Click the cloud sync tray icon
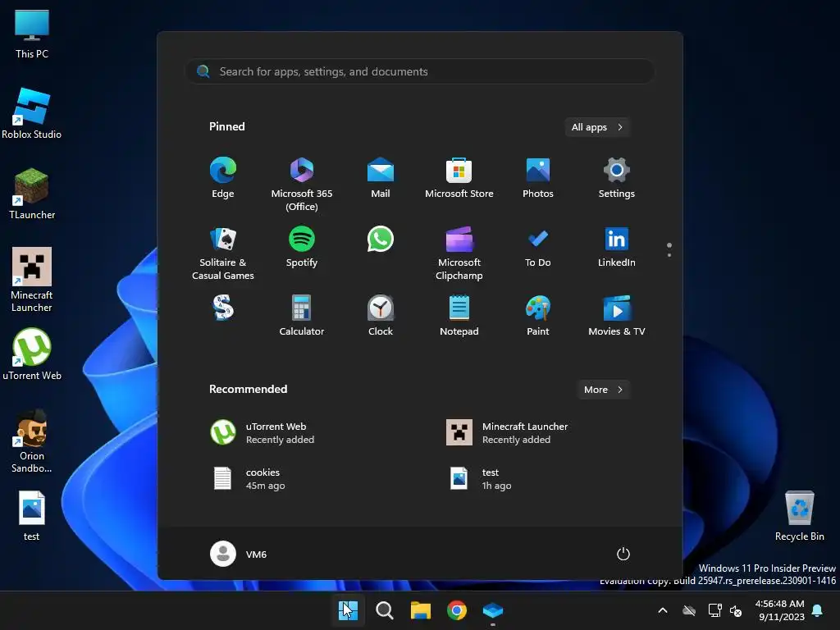 point(689,610)
